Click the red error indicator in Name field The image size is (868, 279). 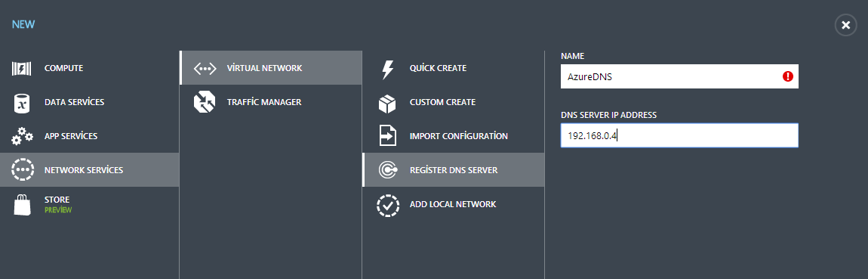tap(788, 76)
